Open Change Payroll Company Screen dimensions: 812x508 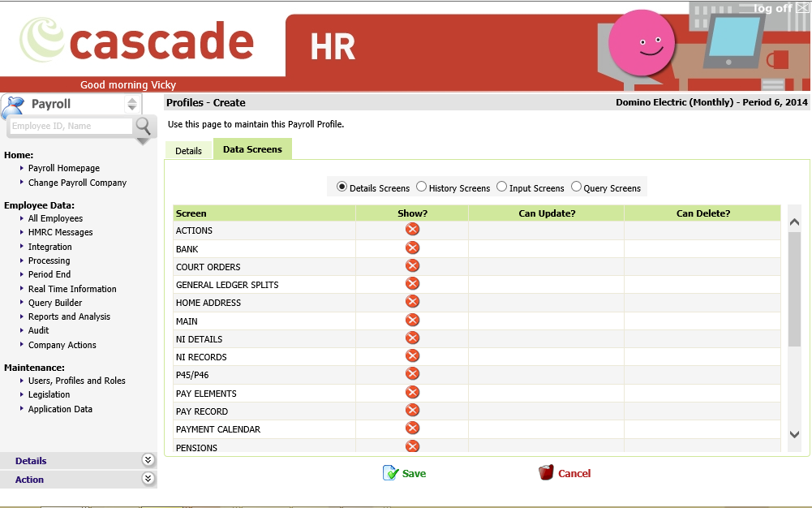(77, 183)
